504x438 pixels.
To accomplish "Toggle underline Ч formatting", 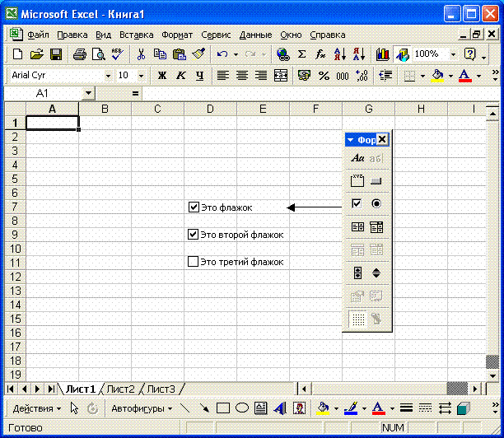I will [199, 76].
